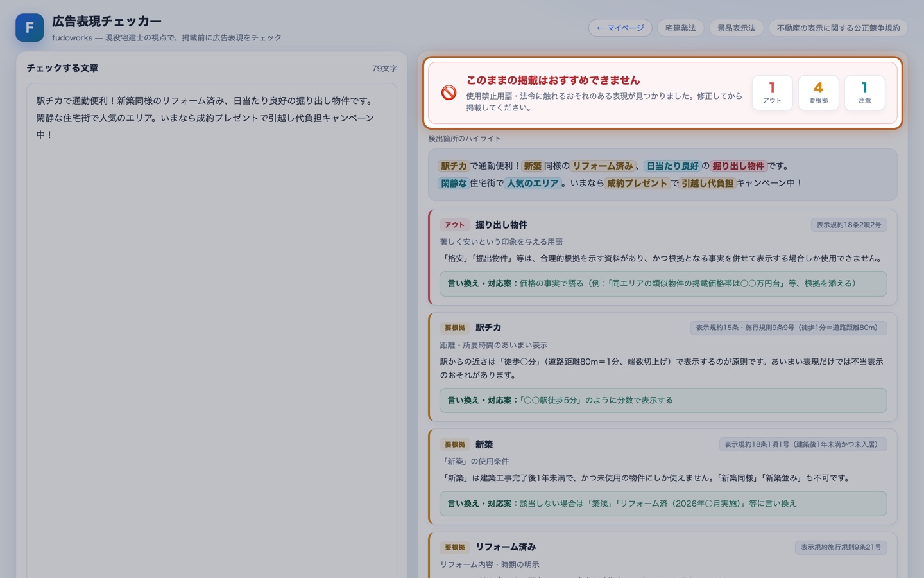Viewport: 924px width, 578px height.
Task: Click the 要根拠 badge on リフォーム済み card
Action: [455, 547]
